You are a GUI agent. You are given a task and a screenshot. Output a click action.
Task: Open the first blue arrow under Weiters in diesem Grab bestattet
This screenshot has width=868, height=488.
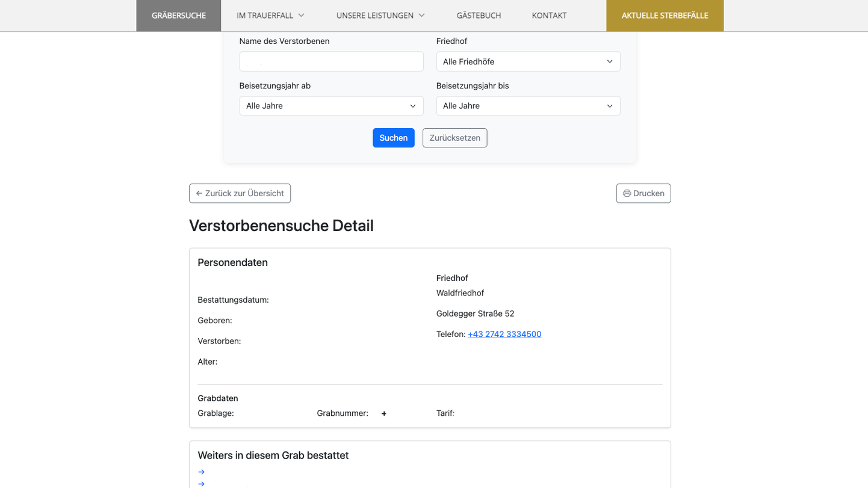(201, 472)
